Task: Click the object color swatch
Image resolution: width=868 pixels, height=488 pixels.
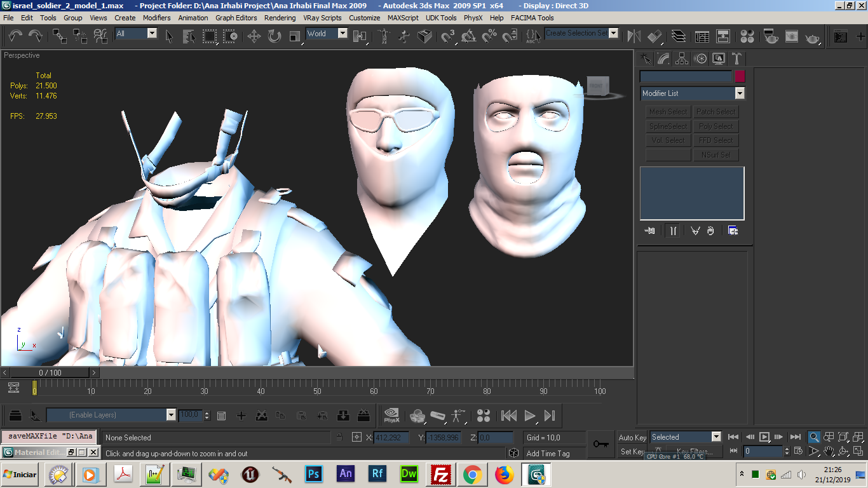Action: (740, 76)
